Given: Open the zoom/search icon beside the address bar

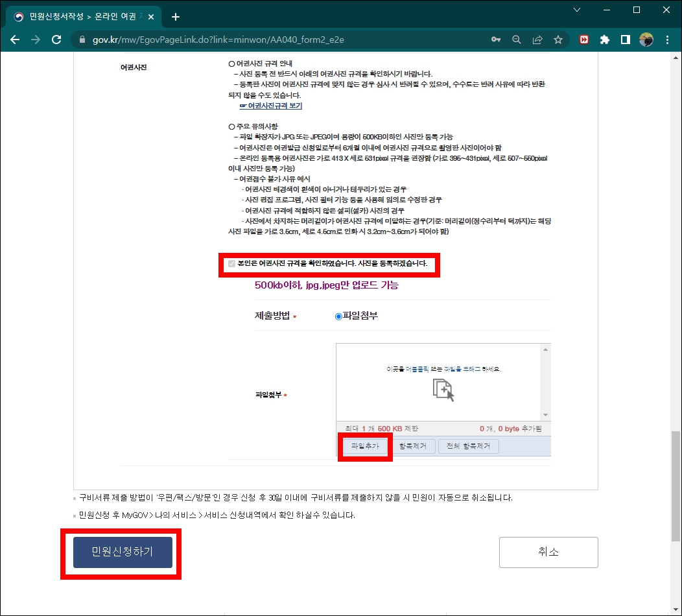Looking at the screenshot, I should coord(517,40).
